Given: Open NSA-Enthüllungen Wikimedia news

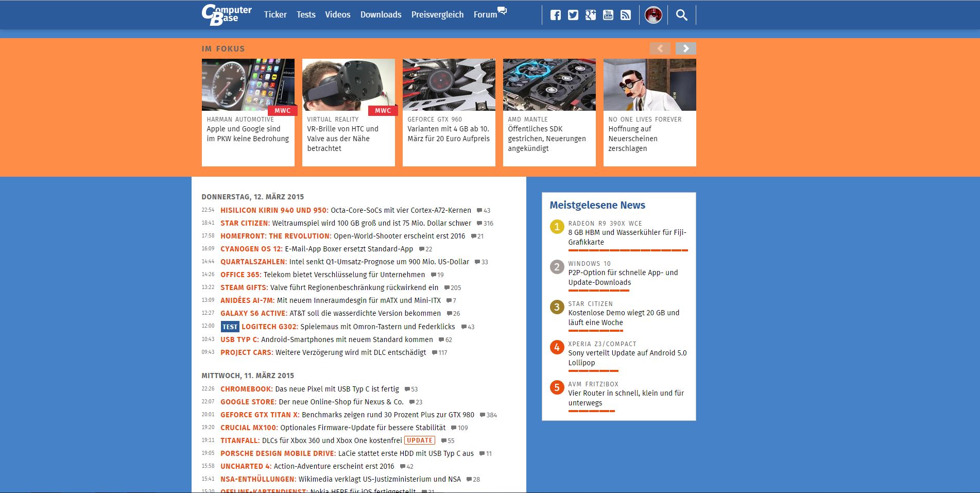Looking at the screenshot, I should click(x=340, y=479).
